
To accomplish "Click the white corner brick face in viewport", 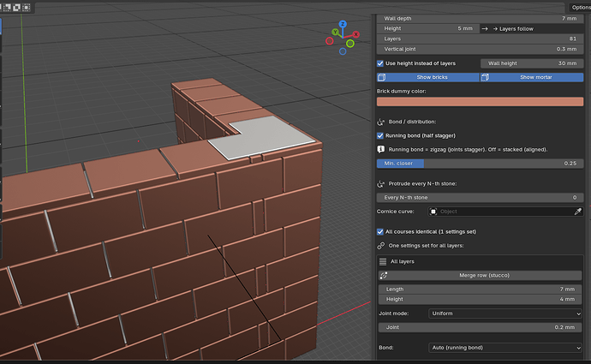I will coord(264,135).
